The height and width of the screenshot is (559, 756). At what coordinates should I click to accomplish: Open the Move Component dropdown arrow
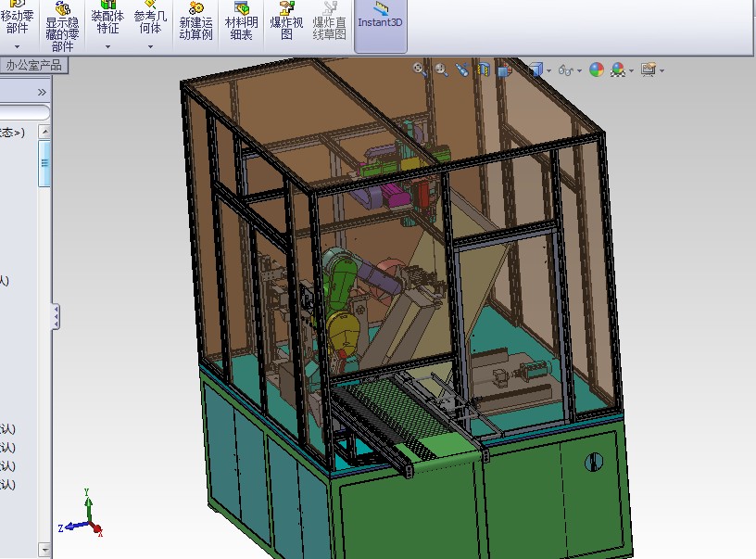[17, 46]
